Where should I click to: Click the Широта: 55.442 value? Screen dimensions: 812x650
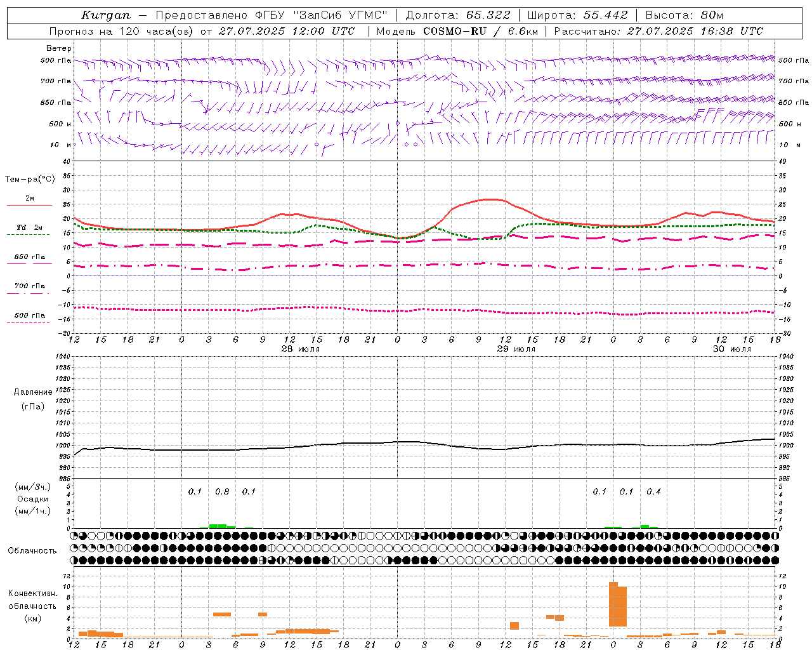[577, 15]
